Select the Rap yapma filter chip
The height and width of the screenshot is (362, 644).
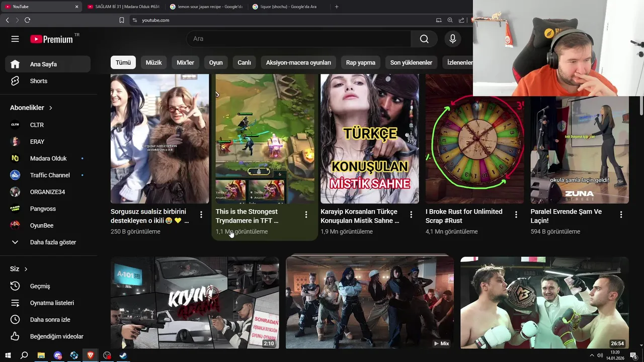361,62
